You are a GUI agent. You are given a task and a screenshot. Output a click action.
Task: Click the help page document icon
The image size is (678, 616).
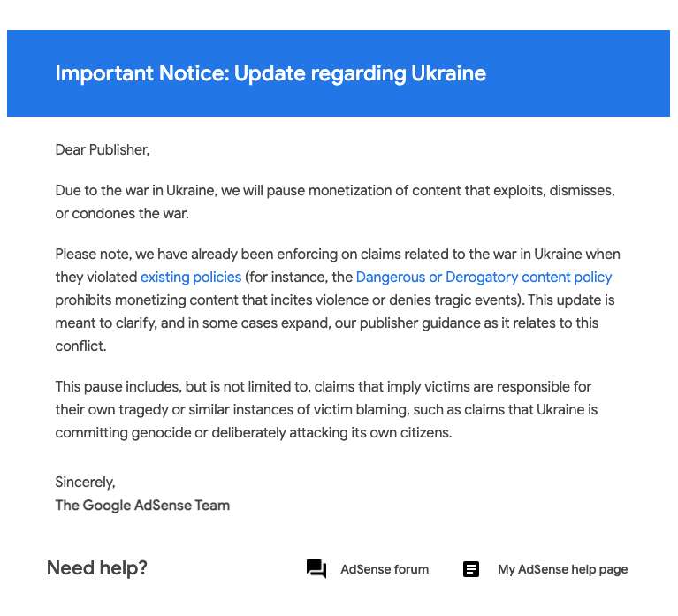coord(471,569)
